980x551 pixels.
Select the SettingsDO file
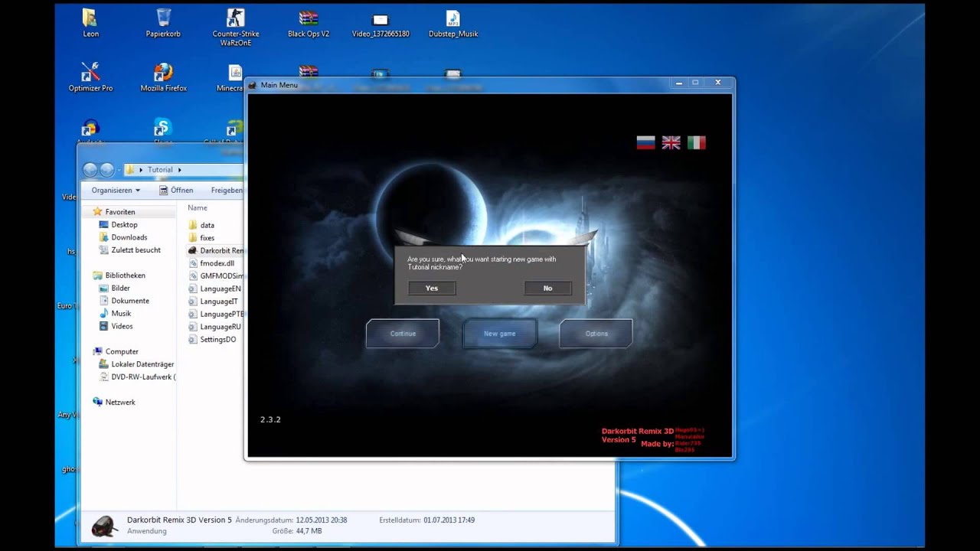[x=212, y=339]
